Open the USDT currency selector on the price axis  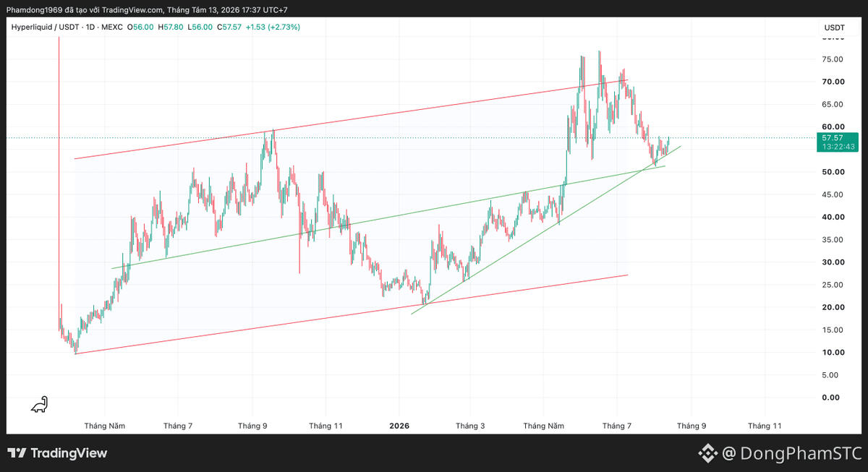click(x=834, y=27)
